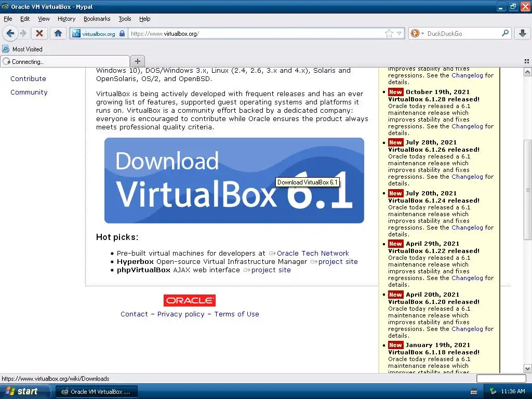
Task: Click the search magnifier icon
Action: coord(505,33)
